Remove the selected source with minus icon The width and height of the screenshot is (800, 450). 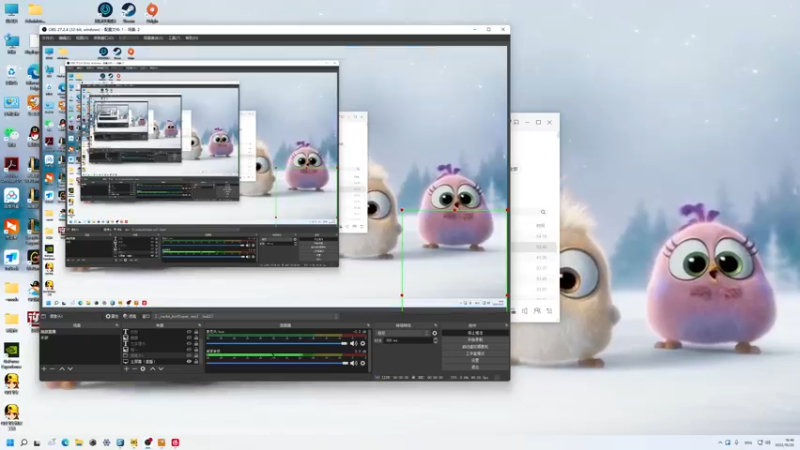tap(134, 368)
